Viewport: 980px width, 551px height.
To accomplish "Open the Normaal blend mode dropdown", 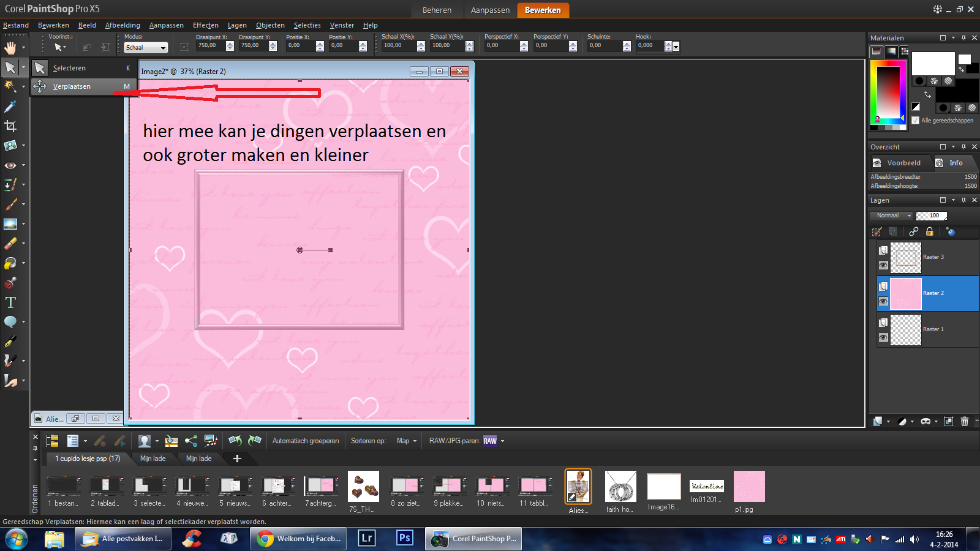I will [891, 216].
